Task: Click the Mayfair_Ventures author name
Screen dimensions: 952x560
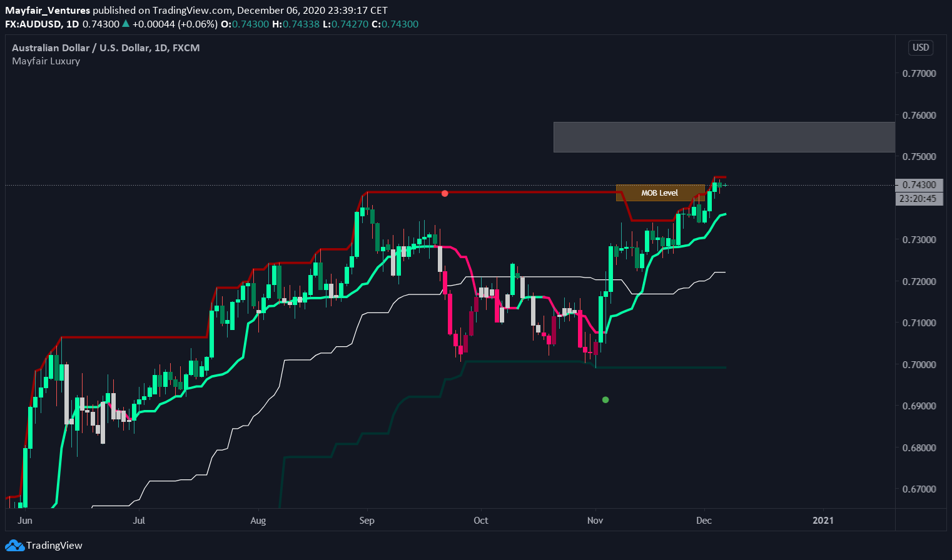Action: tap(48, 11)
